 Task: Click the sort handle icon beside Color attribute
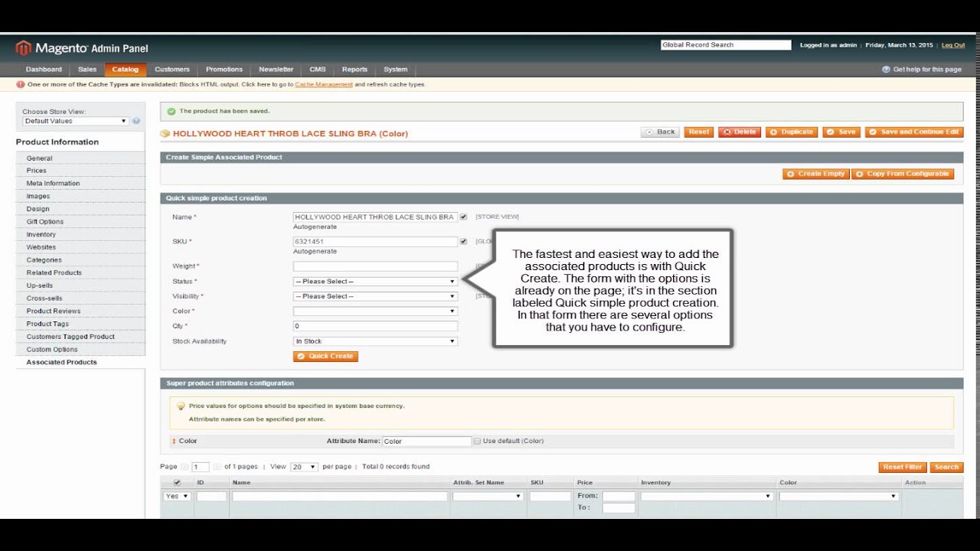(x=174, y=441)
